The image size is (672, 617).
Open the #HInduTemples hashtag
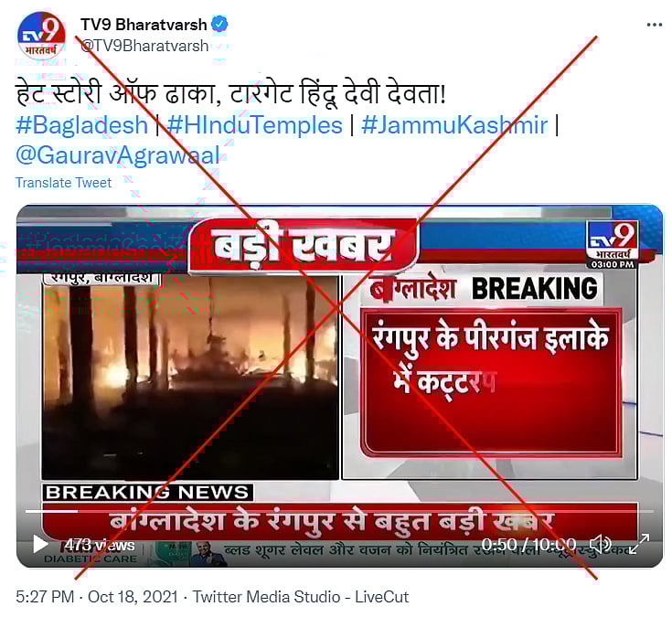click(255, 125)
